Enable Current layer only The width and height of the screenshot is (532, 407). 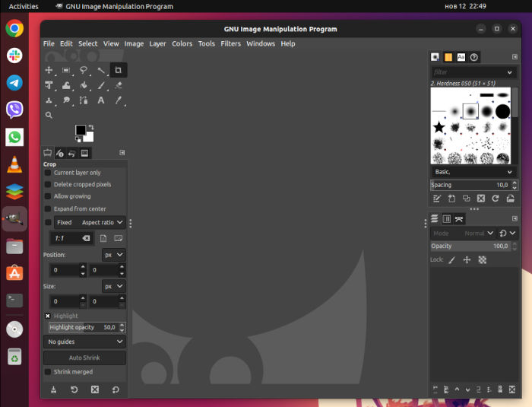48,173
